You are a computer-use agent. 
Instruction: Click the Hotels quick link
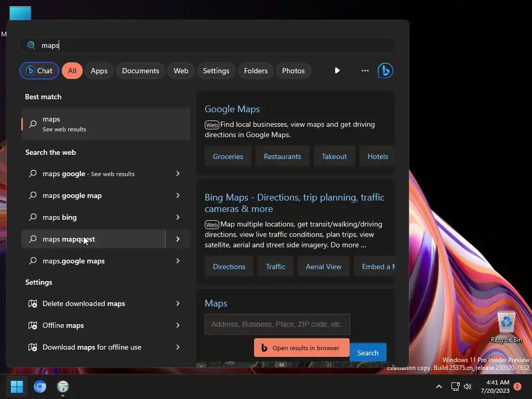[378, 156]
